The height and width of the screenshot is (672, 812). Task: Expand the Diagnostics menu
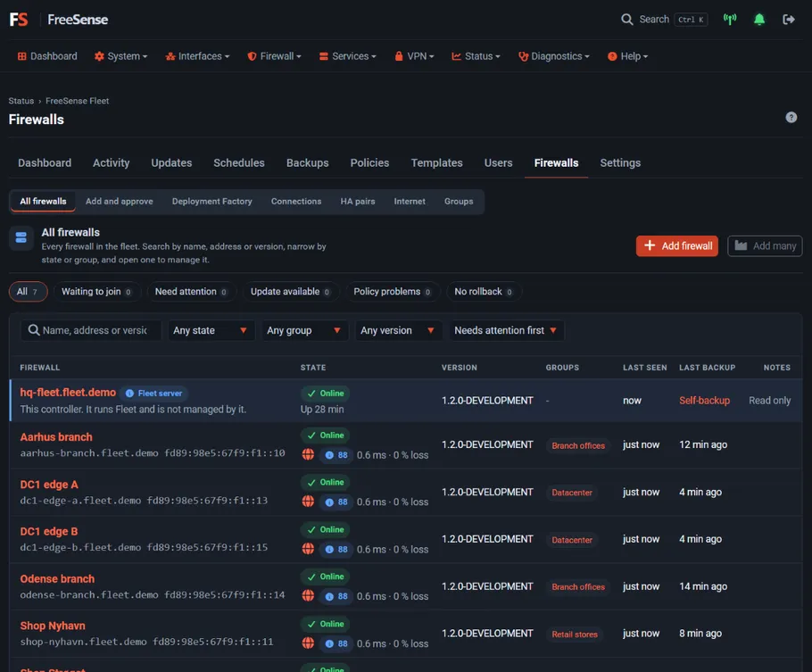553,56
